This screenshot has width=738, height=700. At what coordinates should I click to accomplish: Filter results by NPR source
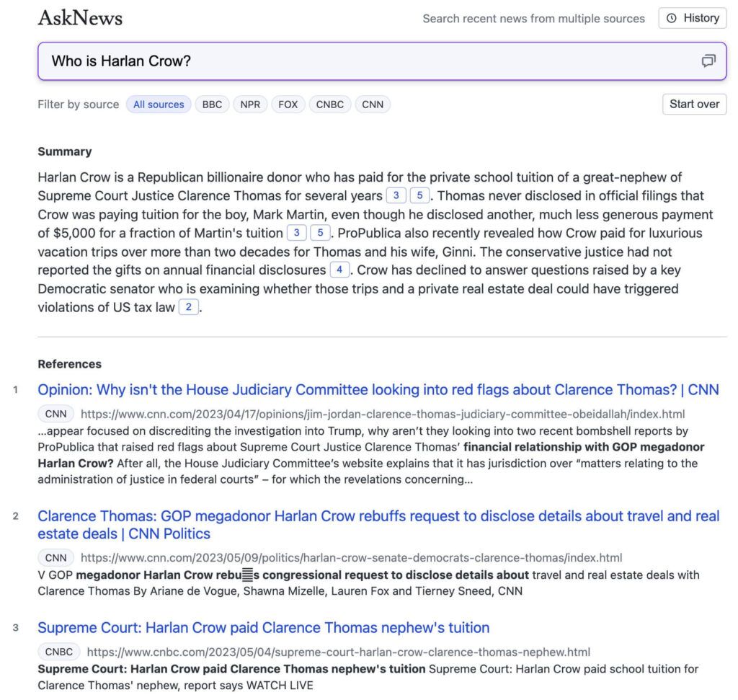249,105
